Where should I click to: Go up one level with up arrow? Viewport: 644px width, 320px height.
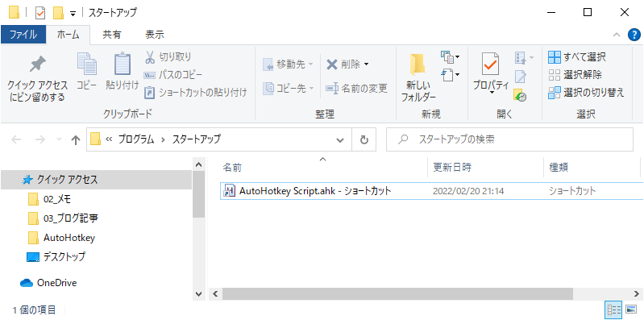click(76, 140)
